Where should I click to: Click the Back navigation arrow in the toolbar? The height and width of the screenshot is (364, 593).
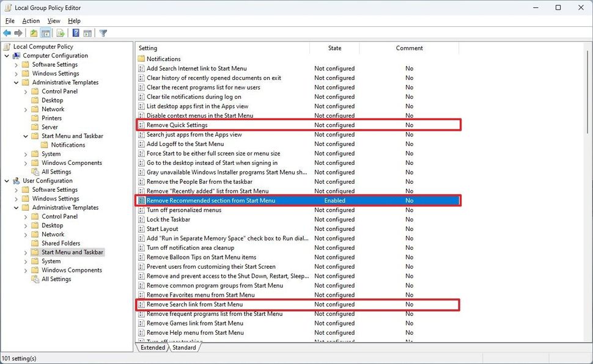(6, 33)
